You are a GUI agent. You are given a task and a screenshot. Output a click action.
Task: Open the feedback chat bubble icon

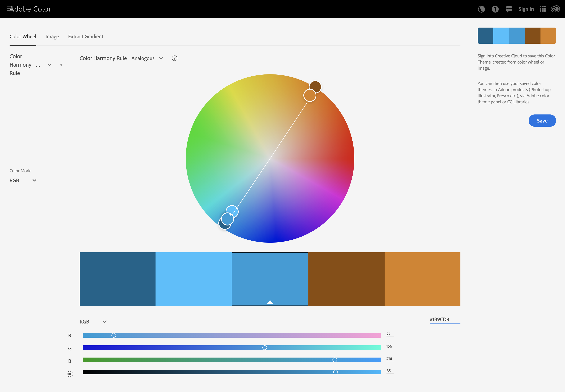509,9
